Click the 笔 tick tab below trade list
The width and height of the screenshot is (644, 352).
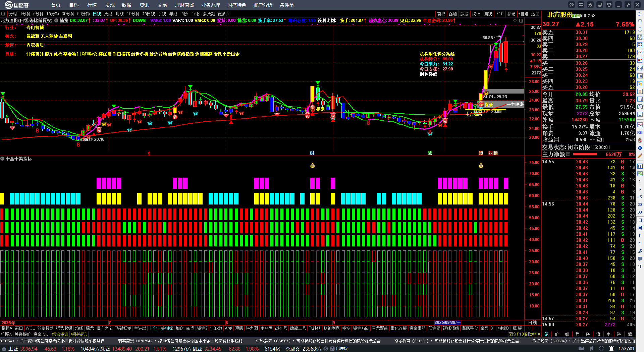(x=546, y=334)
